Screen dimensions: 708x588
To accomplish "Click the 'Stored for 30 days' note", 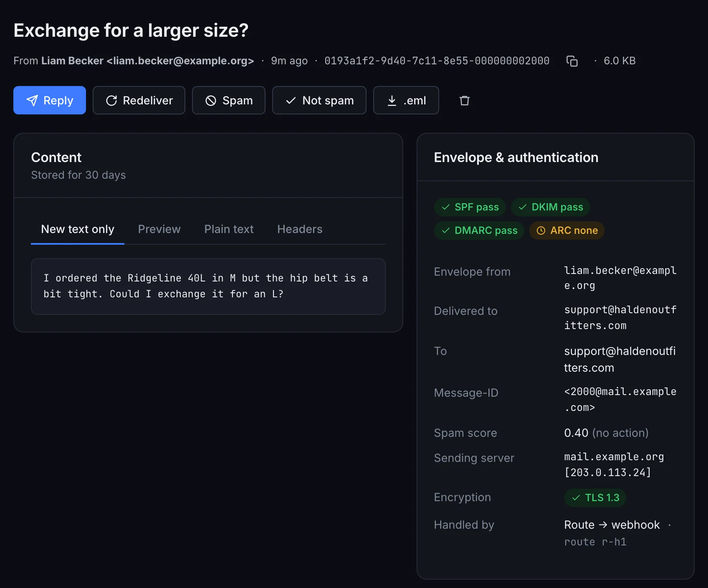I will point(78,175).
